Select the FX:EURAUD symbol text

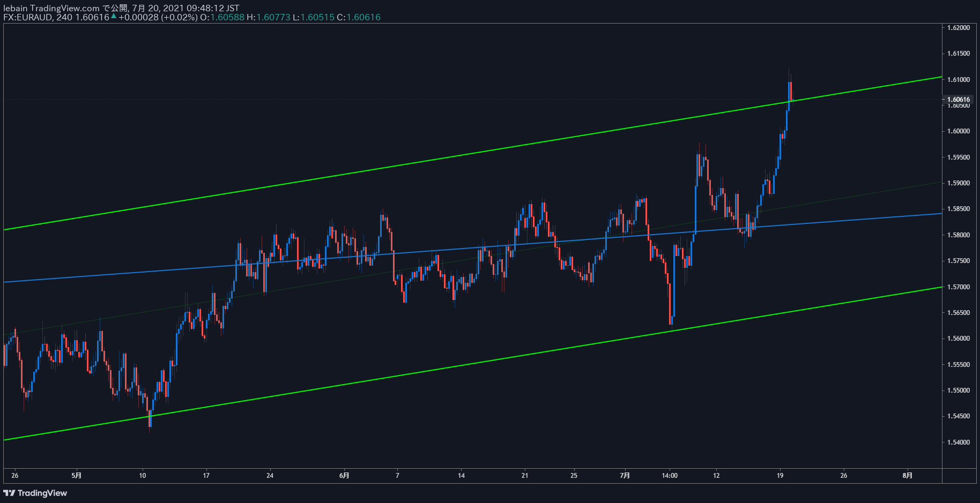click(28, 17)
